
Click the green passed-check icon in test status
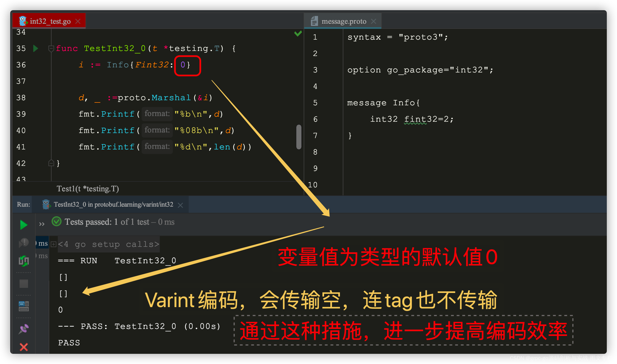tap(57, 222)
